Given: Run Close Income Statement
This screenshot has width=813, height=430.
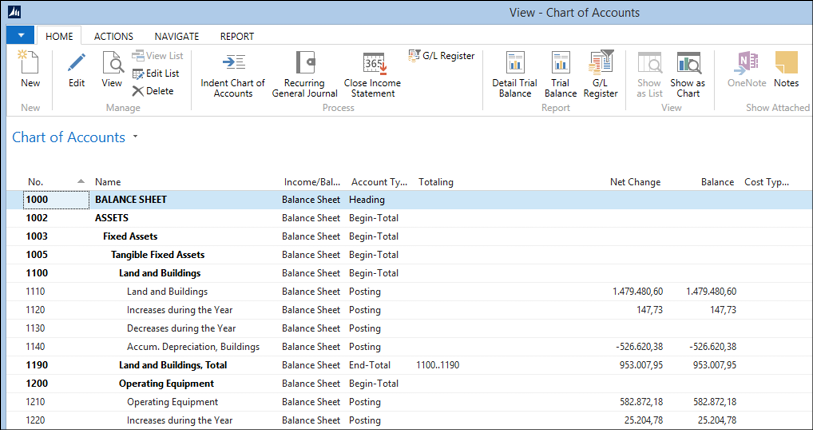Looking at the screenshot, I should click(x=372, y=75).
